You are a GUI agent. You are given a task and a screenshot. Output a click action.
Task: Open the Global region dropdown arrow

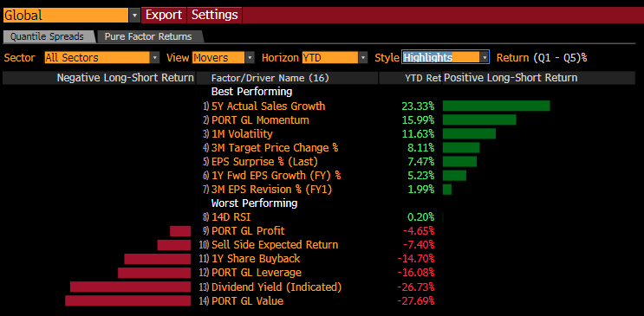click(134, 16)
